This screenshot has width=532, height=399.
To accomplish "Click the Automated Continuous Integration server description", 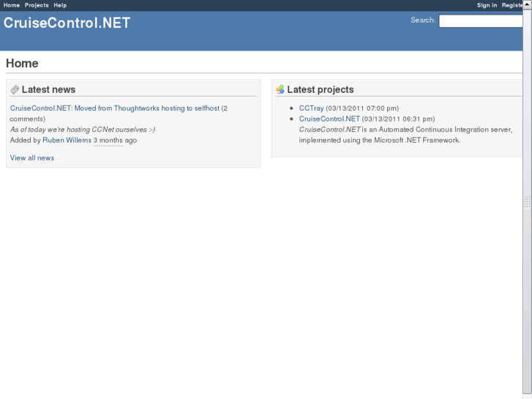I will (x=406, y=135).
